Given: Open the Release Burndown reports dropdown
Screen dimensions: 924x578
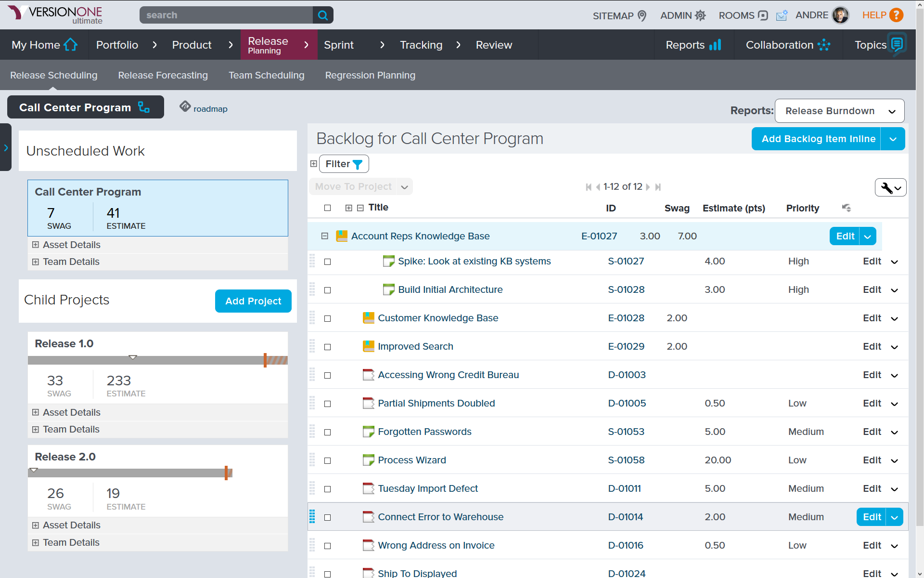Looking at the screenshot, I should (x=839, y=111).
